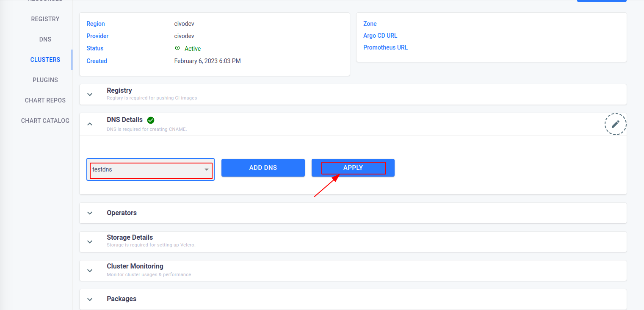Click 'Storage is required for setting up Velero.' text
644x310 pixels.
coord(151,245)
